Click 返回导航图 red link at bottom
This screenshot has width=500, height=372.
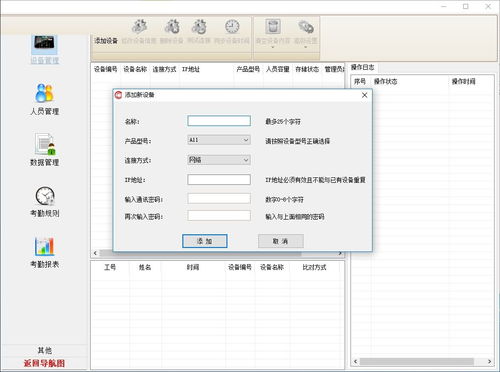44,363
